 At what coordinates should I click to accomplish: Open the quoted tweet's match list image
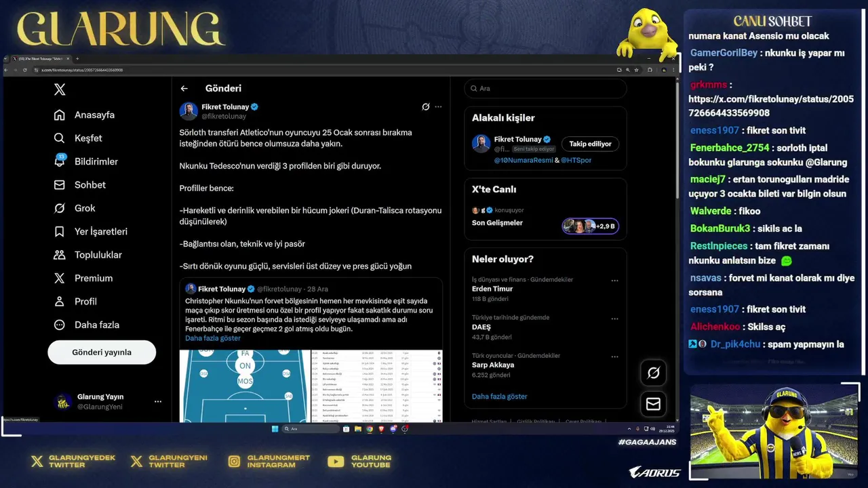377,386
